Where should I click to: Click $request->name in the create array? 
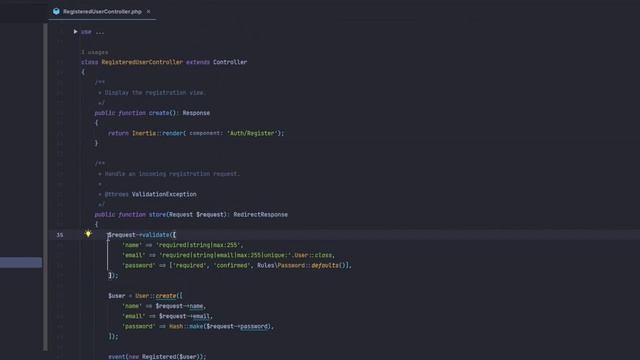180,306
